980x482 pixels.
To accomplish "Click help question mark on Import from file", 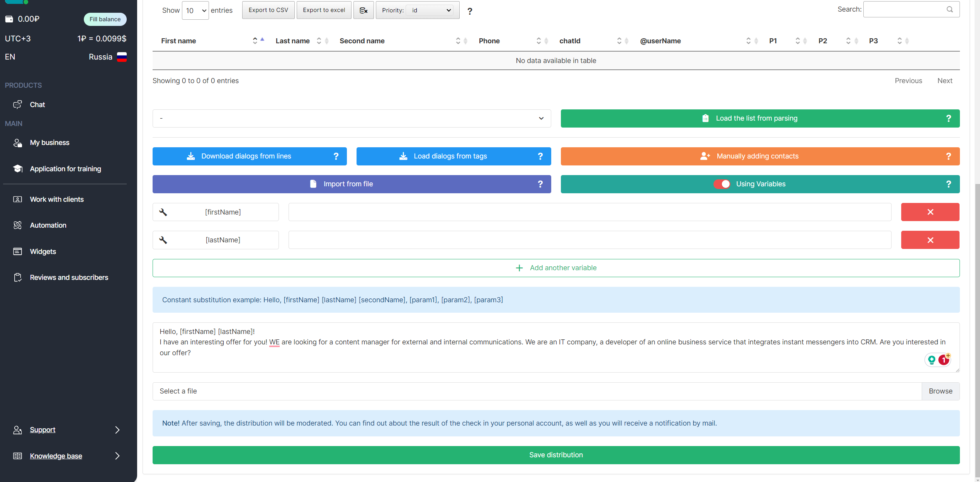I will coord(540,184).
